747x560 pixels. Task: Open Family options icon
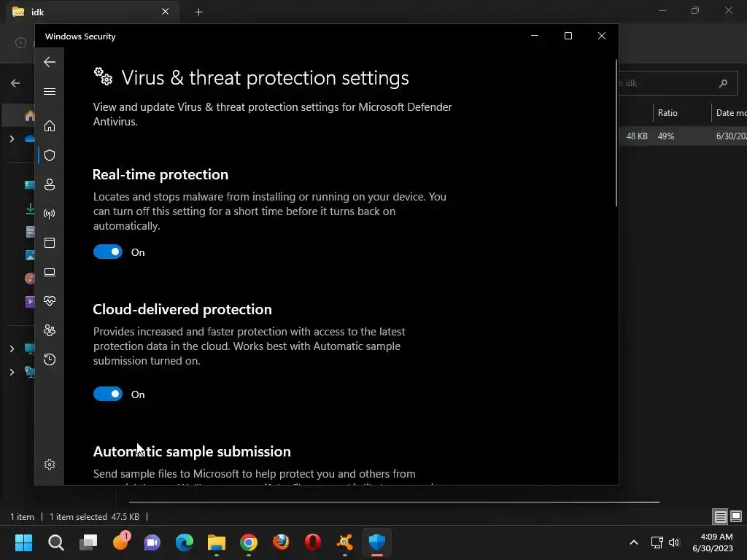(50, 330)
